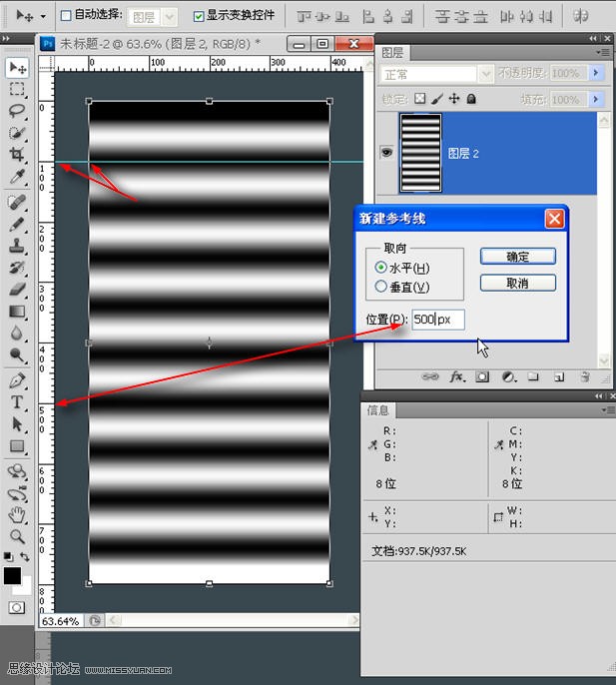Viewport: 616px width, 685px height.
Task: Swap foreground and background colors
Action: [x=25, y=557]
